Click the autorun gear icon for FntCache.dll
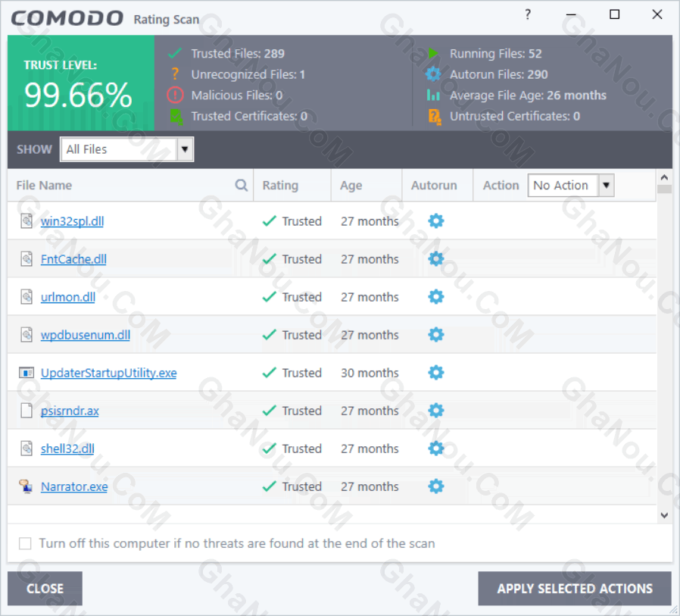The height and width of the screenshot is (616, 680). click(436, 259)
